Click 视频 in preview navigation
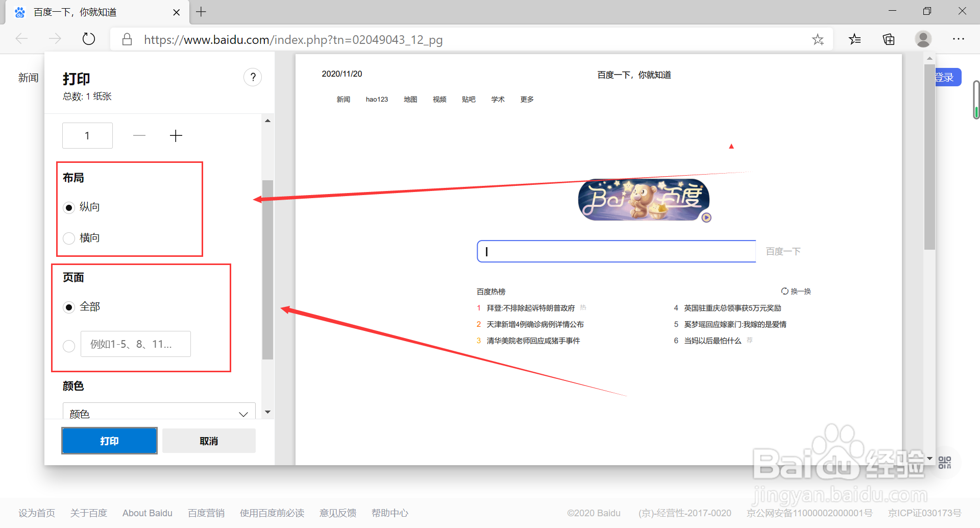Screen dimensions: 980x528 click(439, 99)
